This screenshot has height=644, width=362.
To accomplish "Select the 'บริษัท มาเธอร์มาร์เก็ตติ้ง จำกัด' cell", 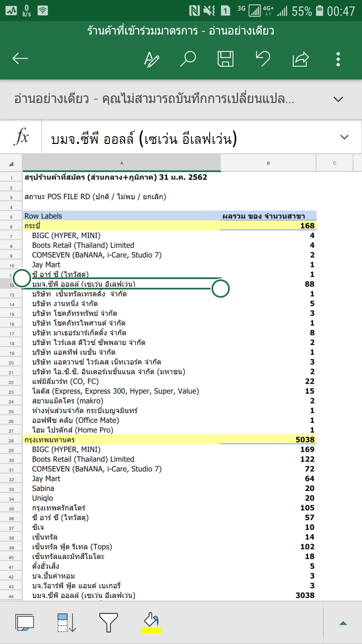I will (x=121, y=333).
